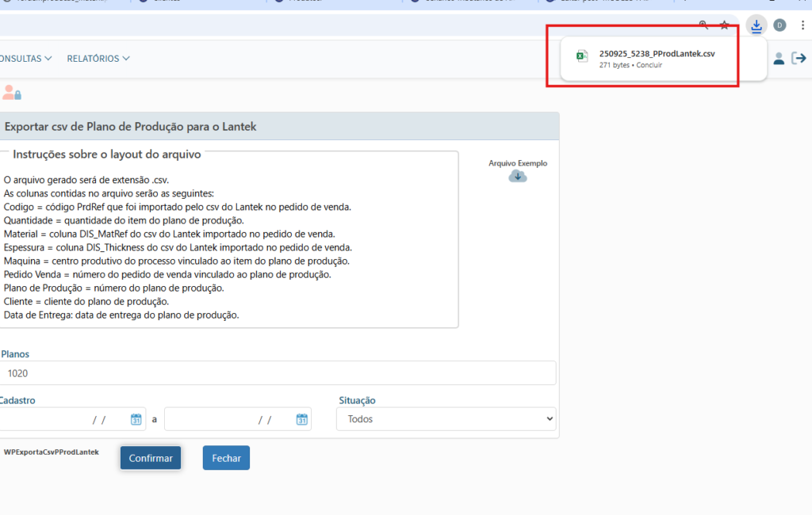The height and width of the screenshot is (515, 812).
Task: Click the user lock icon below menu
Action: click(x=11, y=92)
